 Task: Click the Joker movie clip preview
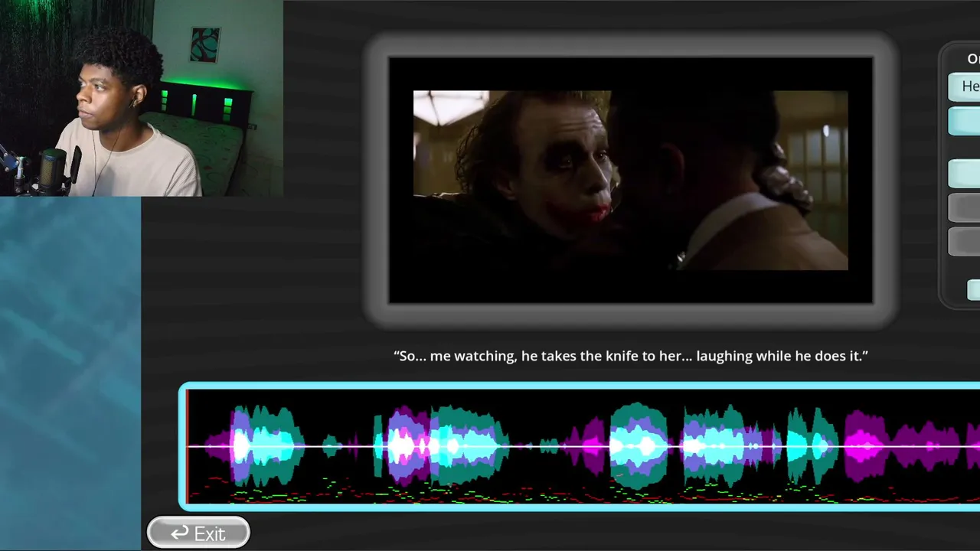coord(630,181)
